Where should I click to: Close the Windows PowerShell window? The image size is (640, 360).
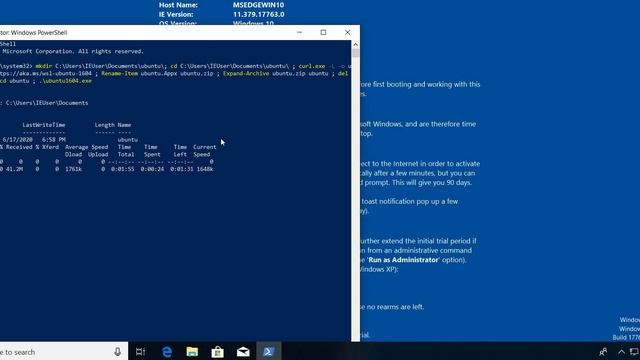click(347, 32)
